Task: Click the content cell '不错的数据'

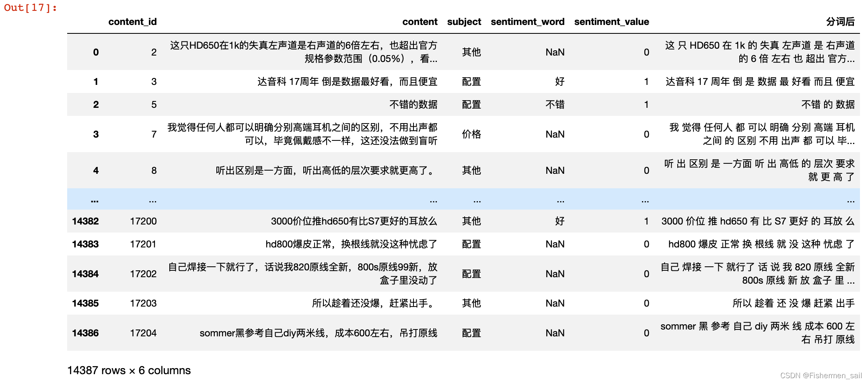Action: [413, 105]
